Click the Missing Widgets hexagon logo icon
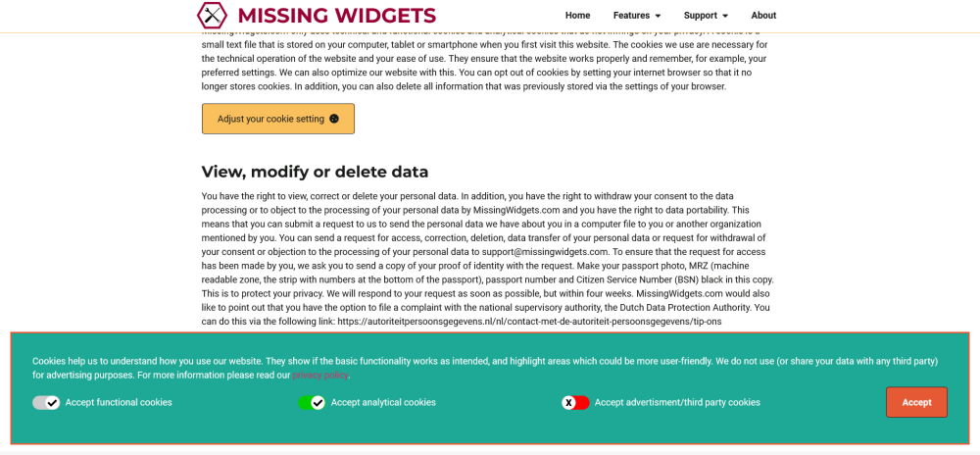This screenshot has width=980, height=455. pyautogui.click(x=212, y=15)
